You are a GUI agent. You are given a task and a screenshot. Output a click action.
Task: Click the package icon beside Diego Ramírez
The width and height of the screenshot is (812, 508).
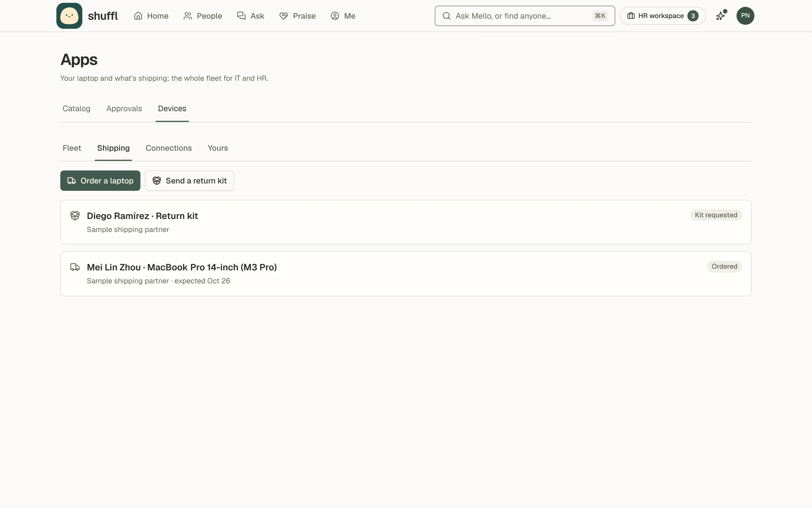click(x=75, y=215)
